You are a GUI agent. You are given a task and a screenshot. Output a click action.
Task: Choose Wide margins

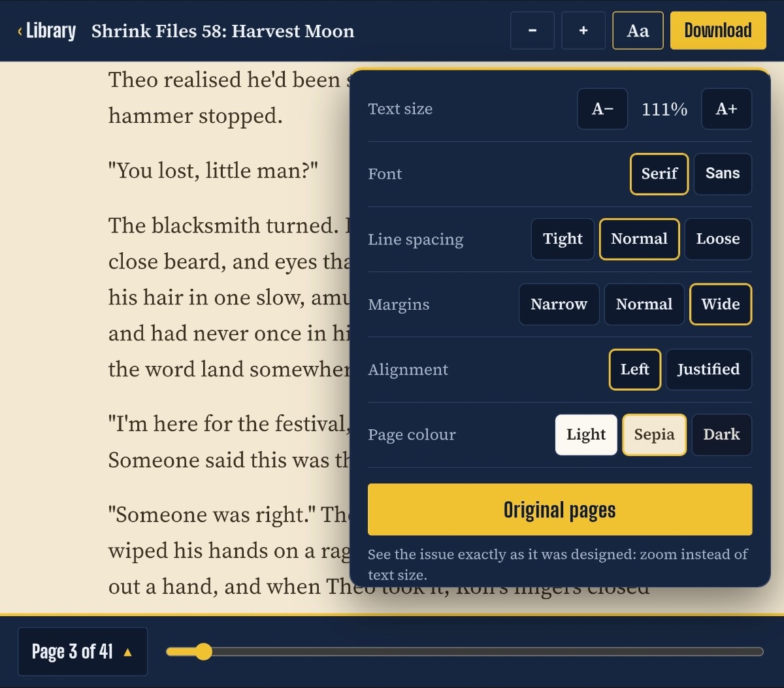(x=721, y=304)
